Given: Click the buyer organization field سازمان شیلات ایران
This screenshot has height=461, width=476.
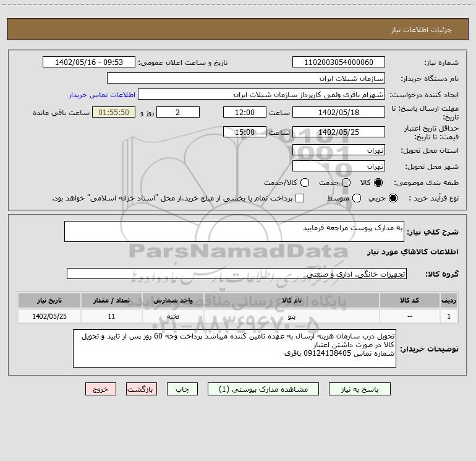Looking at the screenshot, I should point(246,78).
